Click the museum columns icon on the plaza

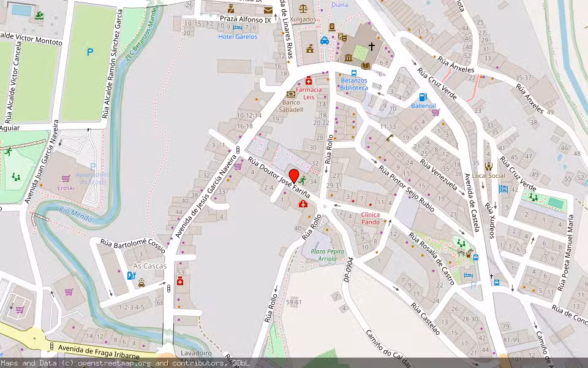(348, 58)
